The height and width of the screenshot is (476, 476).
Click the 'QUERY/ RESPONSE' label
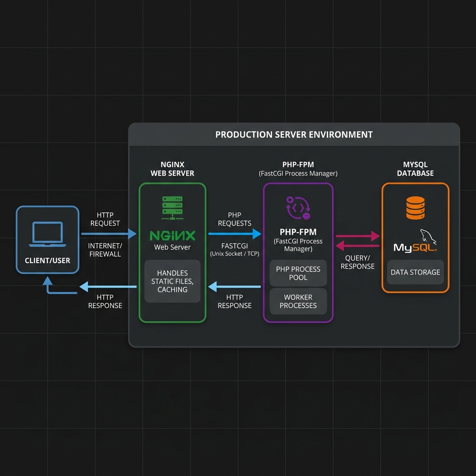pyautogui.click(x=357, y=262)
